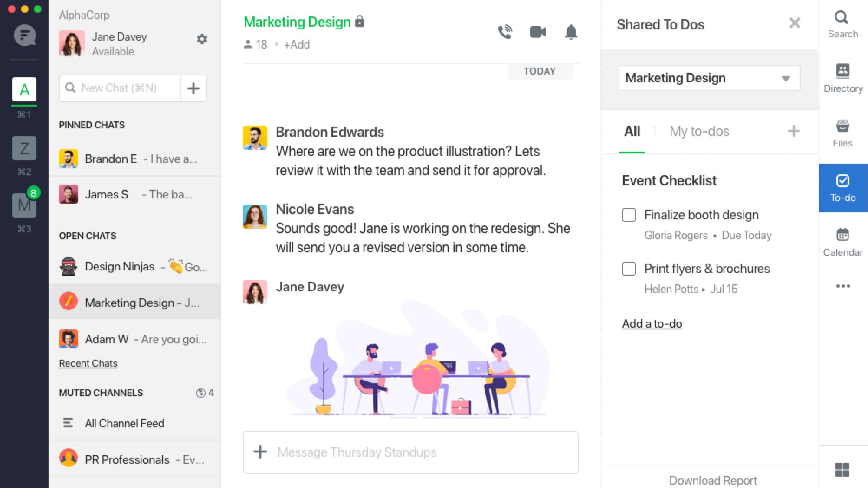Open profile settings gear next to Jane Davey
Screen dimensions: 868x488
[x=202, y=39]
